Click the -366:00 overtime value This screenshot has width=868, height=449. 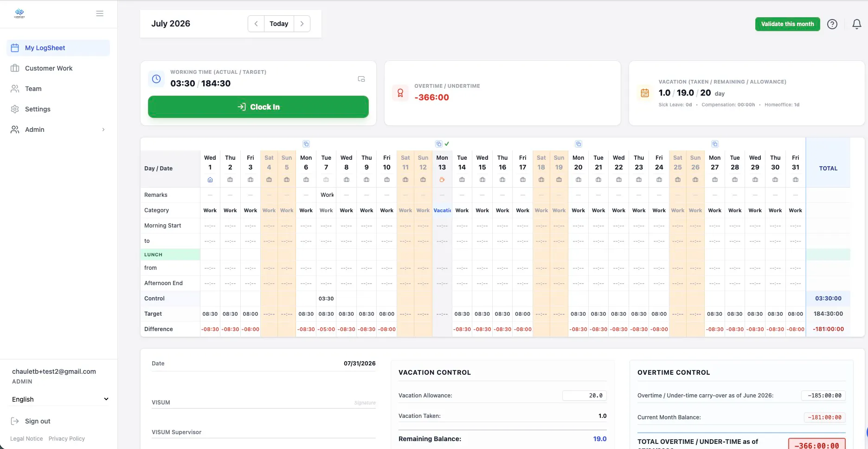coord(431,98)
